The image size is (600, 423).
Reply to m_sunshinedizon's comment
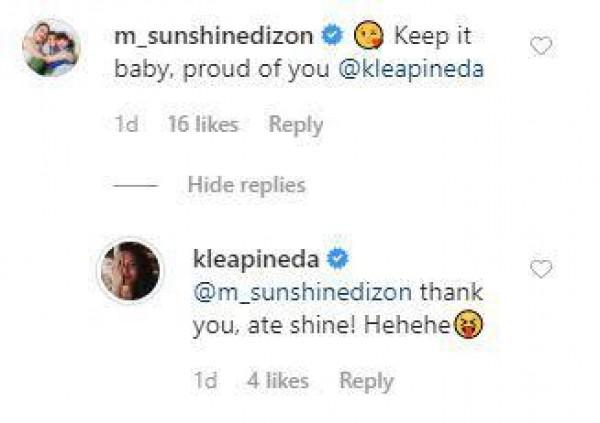coord(296,125)
